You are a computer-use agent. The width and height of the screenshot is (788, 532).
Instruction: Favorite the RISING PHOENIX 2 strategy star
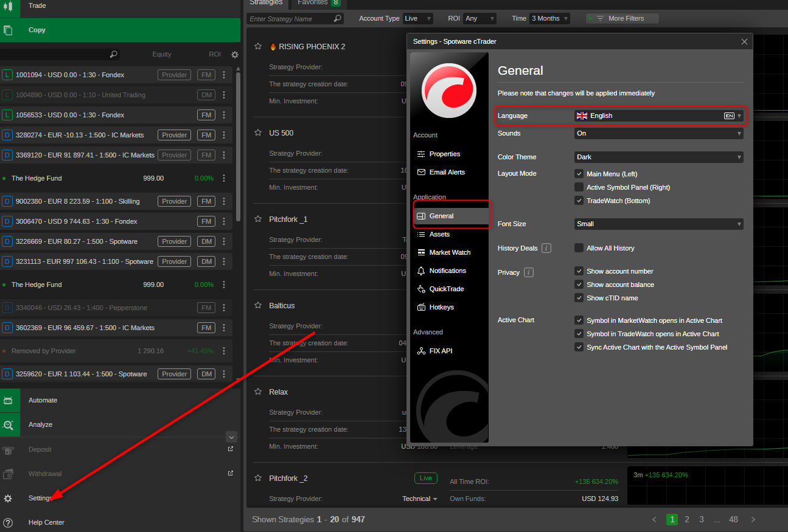pyautogui.click(x=258, y=46)
